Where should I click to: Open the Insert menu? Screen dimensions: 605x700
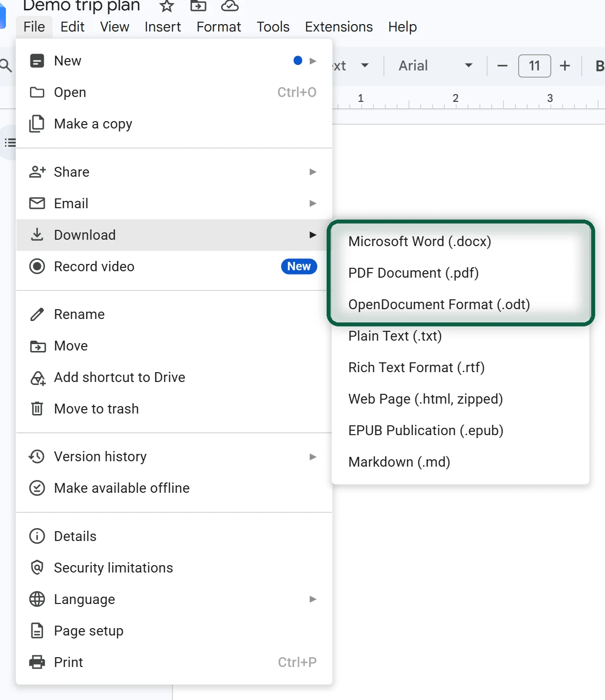[163, 27]
